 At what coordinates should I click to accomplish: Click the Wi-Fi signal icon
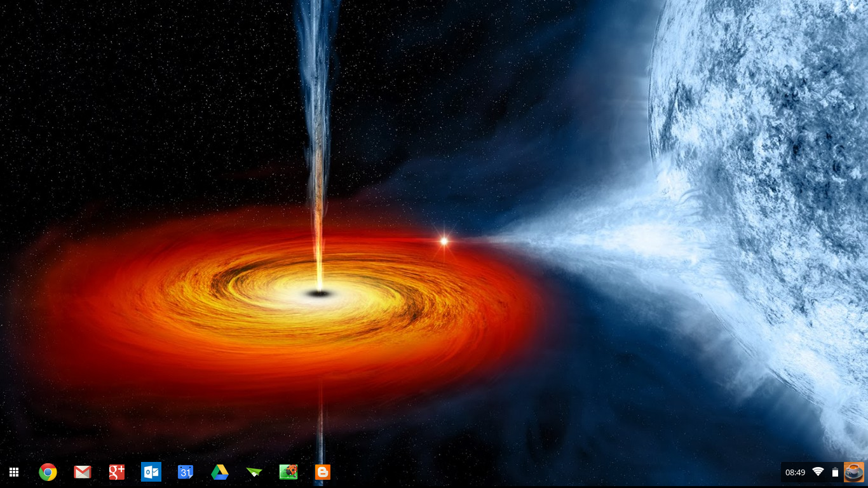point(818,472)
